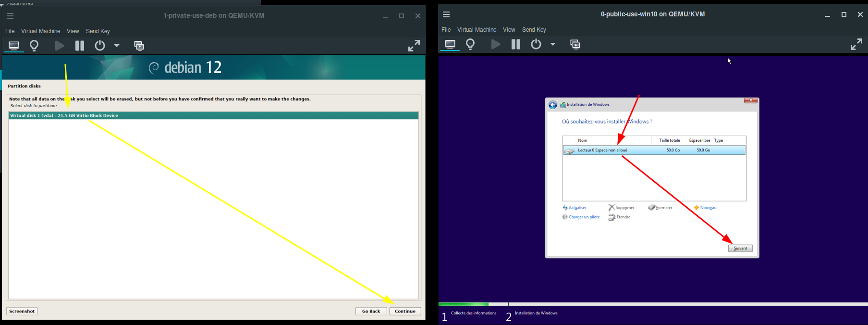This screenshot has height=325, width=868.
Task: Maximize the 0-public-use-win10 window
Action: click(844, 14)
